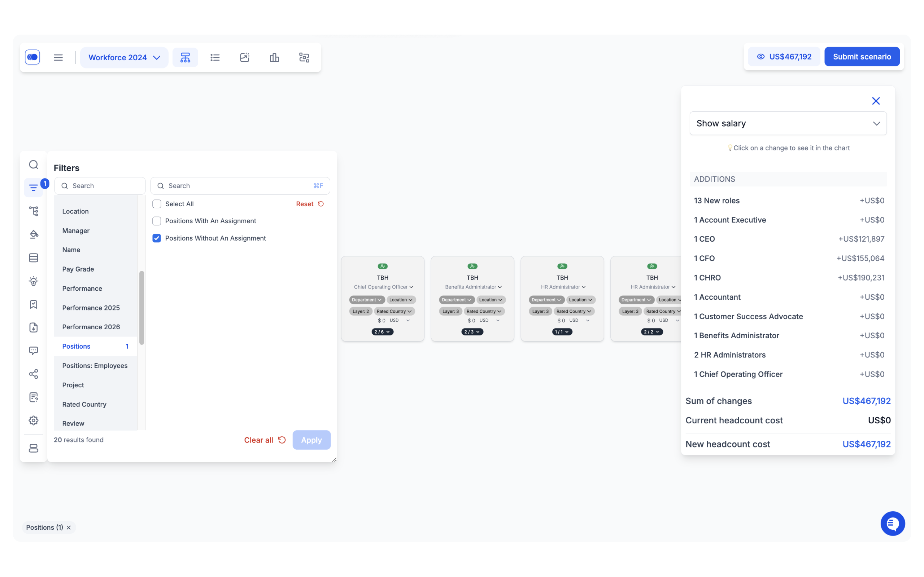Check the Select All checkbox

157,203
